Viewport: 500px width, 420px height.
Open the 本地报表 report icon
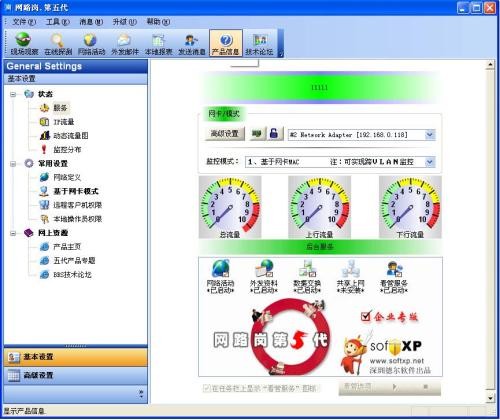(158, 43)
